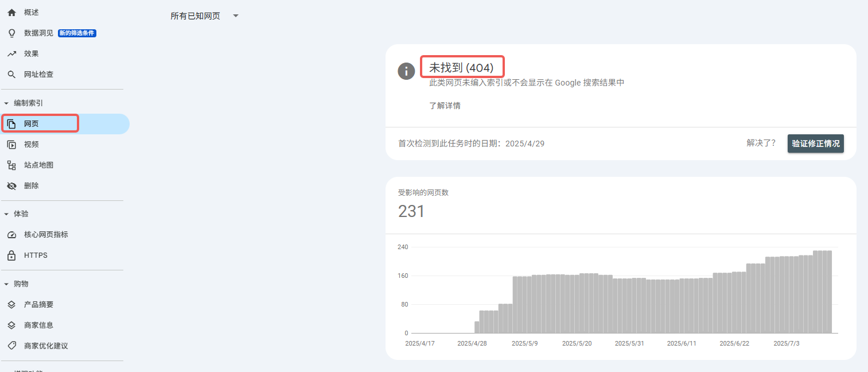The image size is (868, 372).
Task: Click the crossed-eye icon beside 删除
Action: pyautogui.click(x=11, y=186)
